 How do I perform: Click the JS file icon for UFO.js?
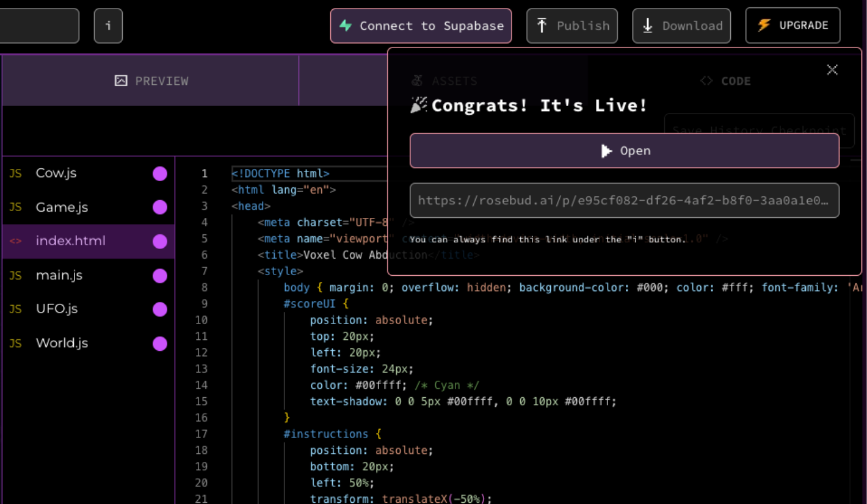[15, 309]
